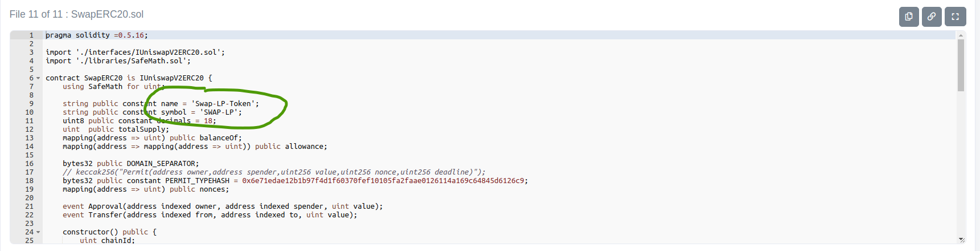The image size is (980, 251).
Task: Click DOMAIN_SEPARATOR on line 16
Action: point(162,164)
